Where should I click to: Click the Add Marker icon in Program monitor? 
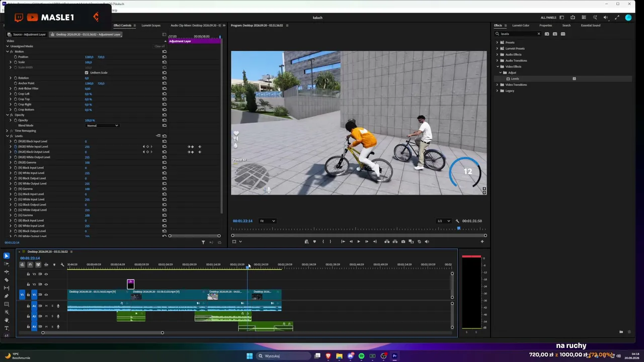pos(314,241)
